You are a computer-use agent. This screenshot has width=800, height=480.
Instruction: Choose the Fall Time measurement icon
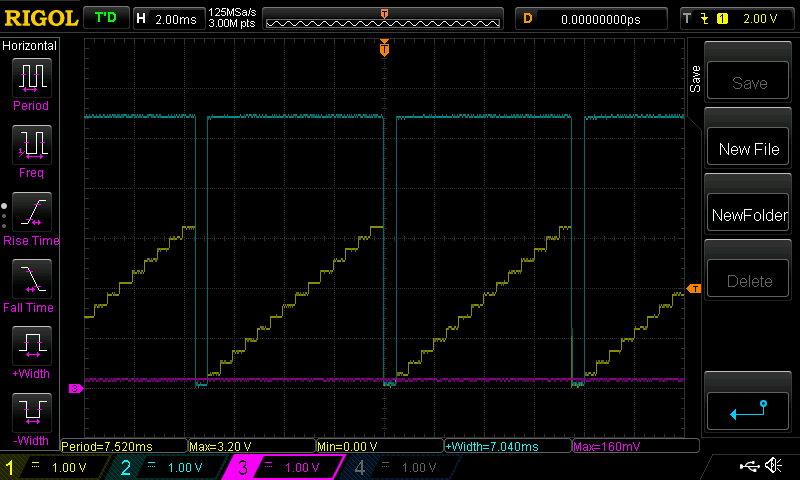click(x=30, y=279)
